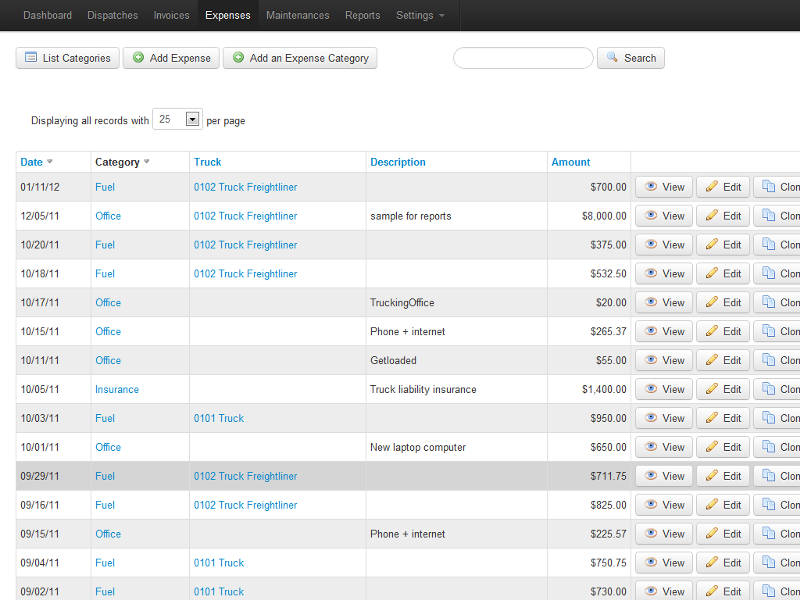Click the pencil icon for the $8,000.00 expense

[712, 216]
